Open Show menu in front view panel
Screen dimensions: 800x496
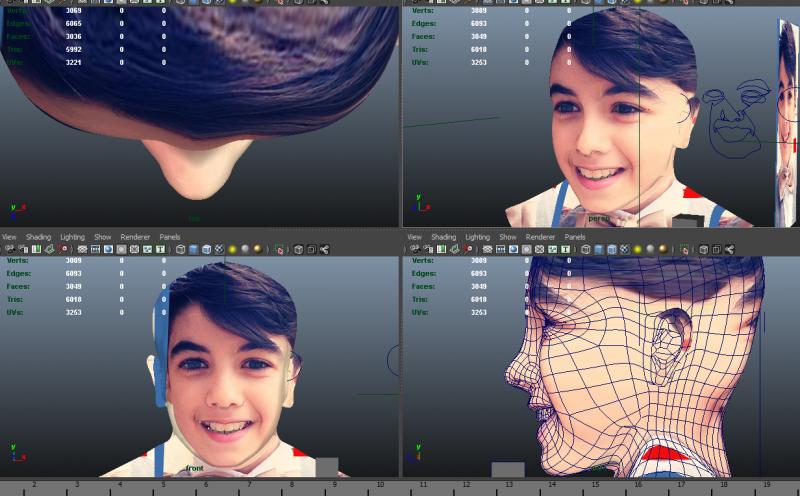[x=103, y=237]
